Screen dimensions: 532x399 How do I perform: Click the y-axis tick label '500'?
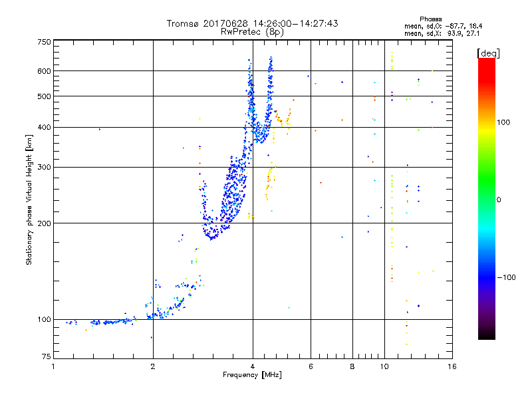(44, 96)
